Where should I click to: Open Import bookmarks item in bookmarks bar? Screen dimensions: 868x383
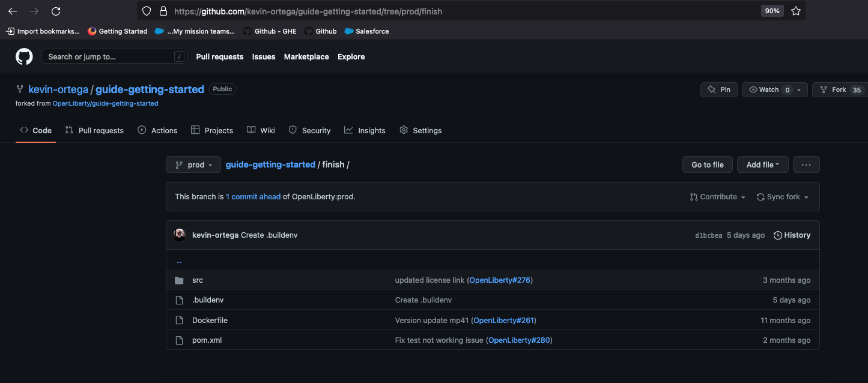click(43, 31)
